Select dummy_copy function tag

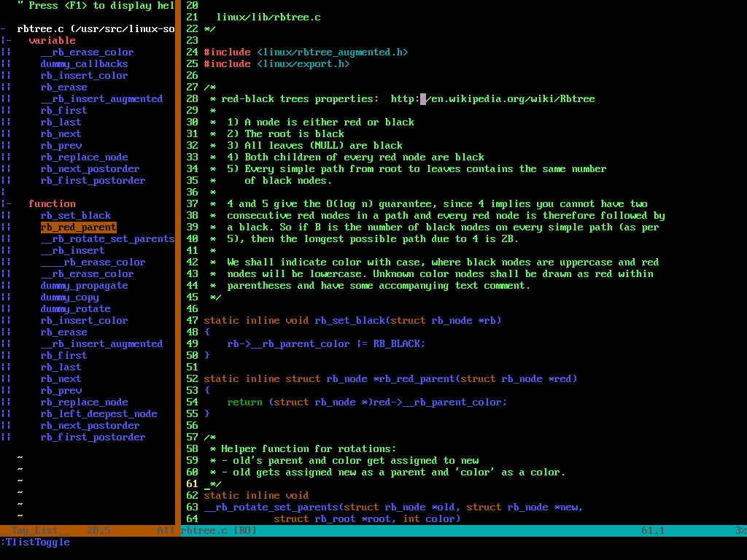click(69, 297)
